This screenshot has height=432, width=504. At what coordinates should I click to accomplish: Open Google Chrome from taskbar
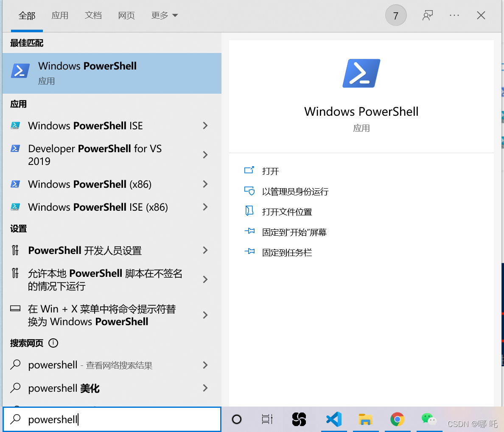[397, 419]
